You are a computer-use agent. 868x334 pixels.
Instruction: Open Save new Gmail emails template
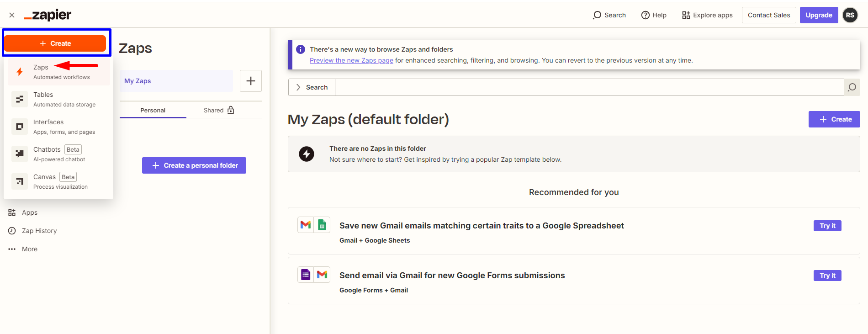pyautogui.click(x=482, y=226)
